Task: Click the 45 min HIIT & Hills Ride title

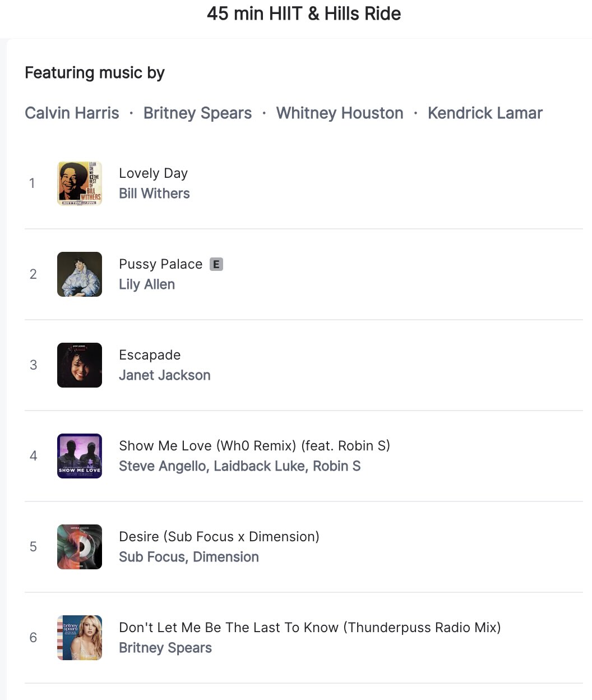Action: tap(304, 13)
